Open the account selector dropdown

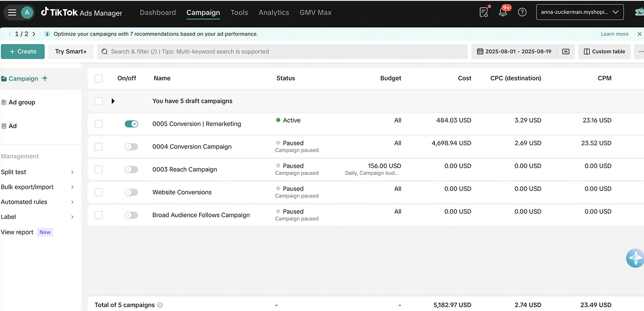point(580,12)
